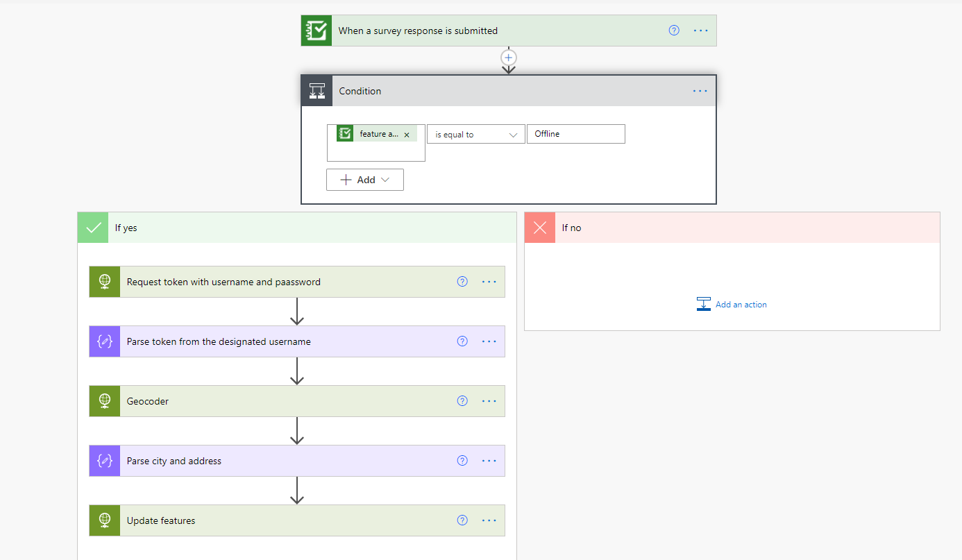Open the trigger's ellipsis menu

click(x=700, y=30)
